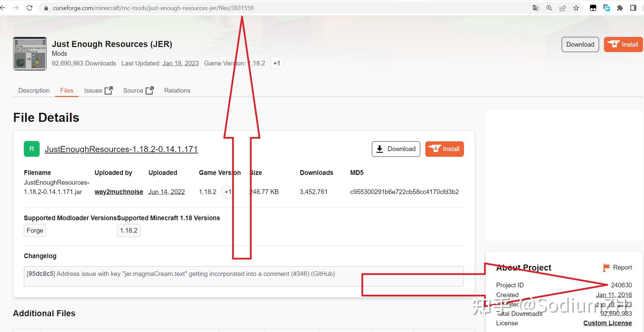This screenshot has height=332, width=644.
Task: Click the top Download button in header
Action: click(580, 44)
